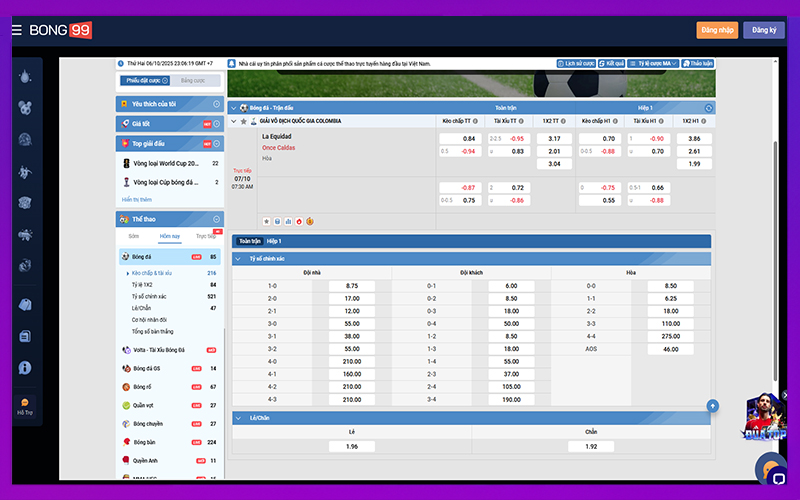
Task: Select the 8.75 odds for score 1-0
Action: [351, 285]
